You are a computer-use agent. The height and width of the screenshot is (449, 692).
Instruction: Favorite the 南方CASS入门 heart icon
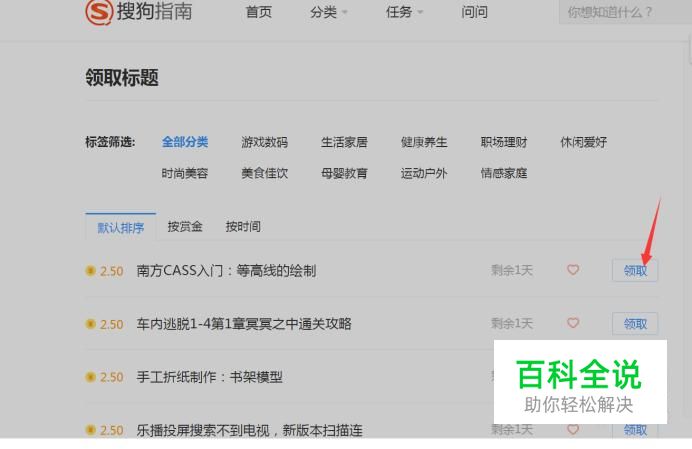click(x=573, y=269)
